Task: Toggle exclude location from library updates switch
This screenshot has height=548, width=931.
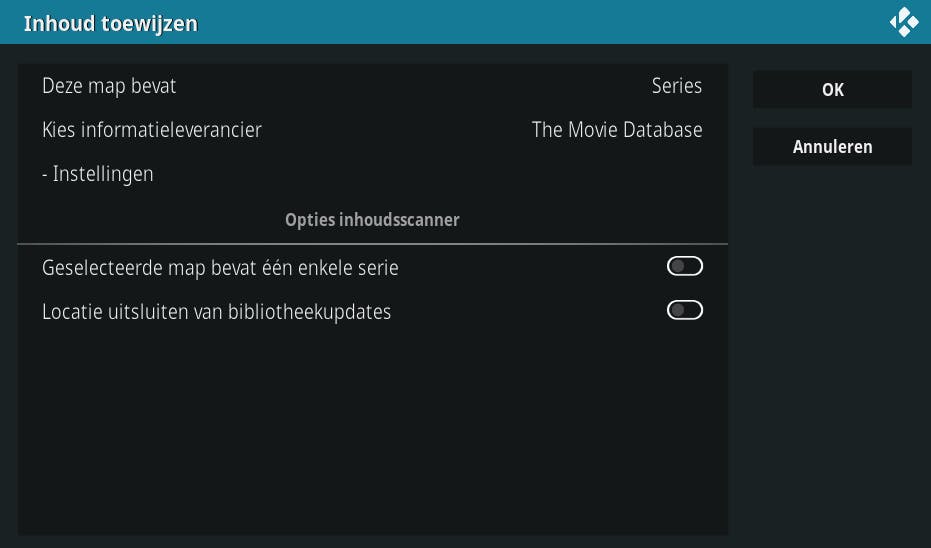Action: pyautogui.click(x=685, y=310)
